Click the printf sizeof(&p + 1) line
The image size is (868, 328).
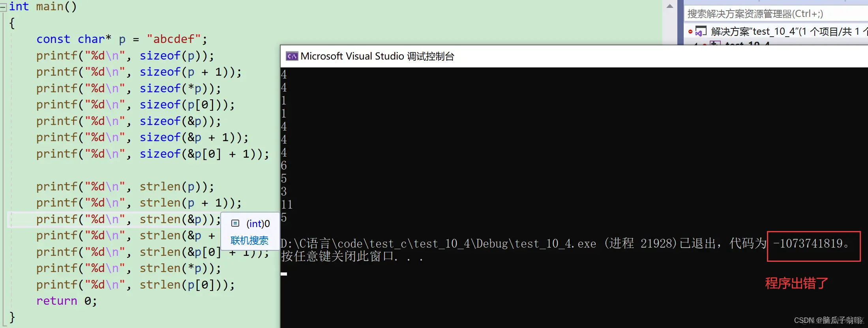pos(142,137)
